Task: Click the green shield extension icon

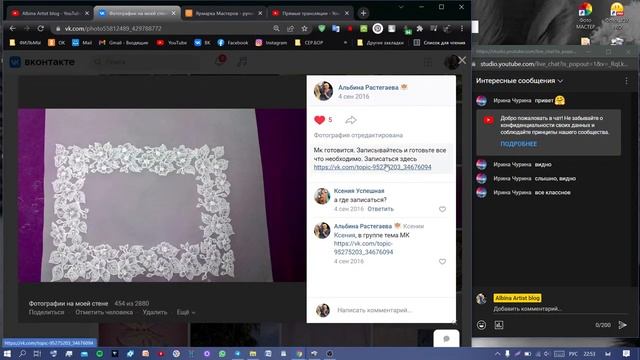Action: tap(322, 29)
